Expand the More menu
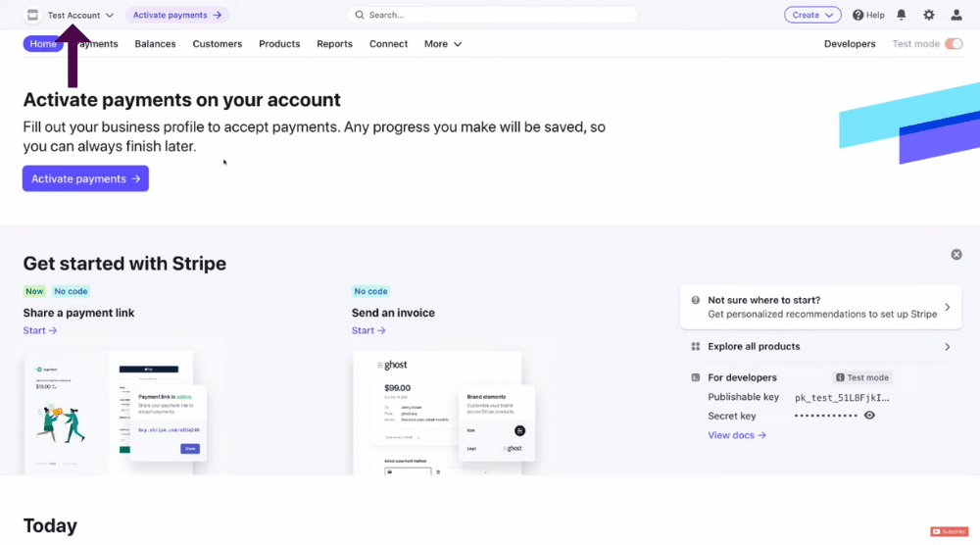Viewport: 980px width, 545px height. click(443, 44)
